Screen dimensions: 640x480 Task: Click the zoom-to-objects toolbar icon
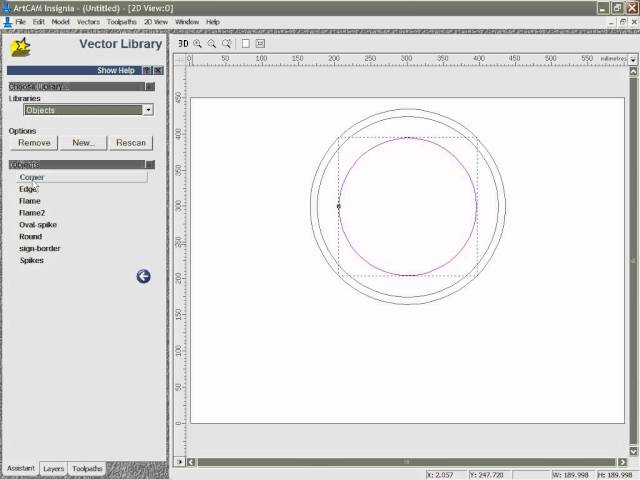tap(260, 44)
